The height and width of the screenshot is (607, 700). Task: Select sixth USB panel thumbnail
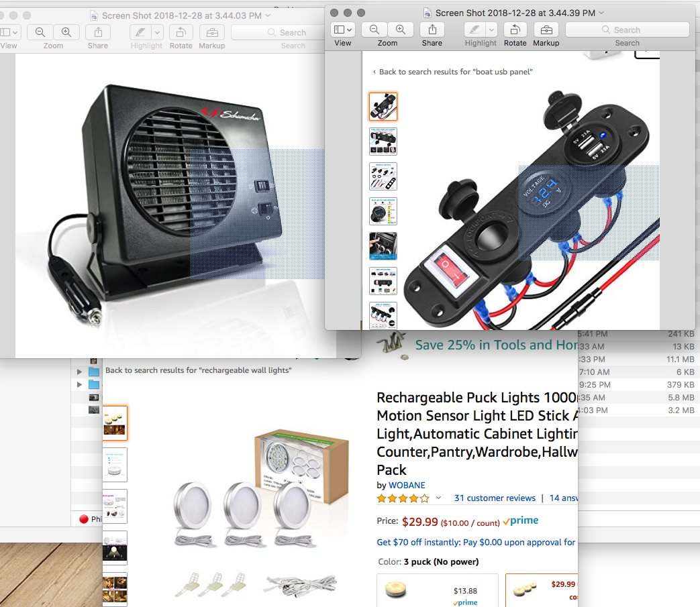tap(383, 280)
